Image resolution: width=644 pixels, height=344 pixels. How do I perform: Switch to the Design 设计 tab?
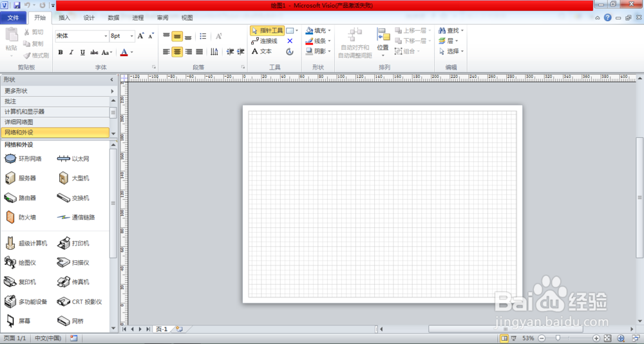pyautogui.click(x=89, y=17)
